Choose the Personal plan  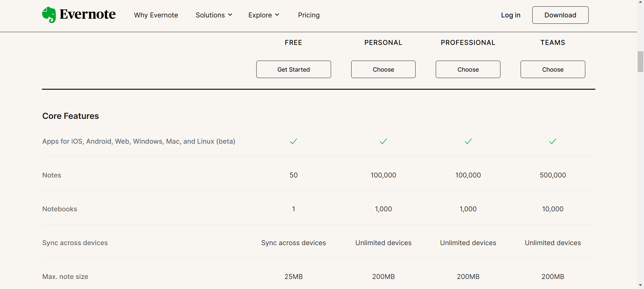point(383,69)
